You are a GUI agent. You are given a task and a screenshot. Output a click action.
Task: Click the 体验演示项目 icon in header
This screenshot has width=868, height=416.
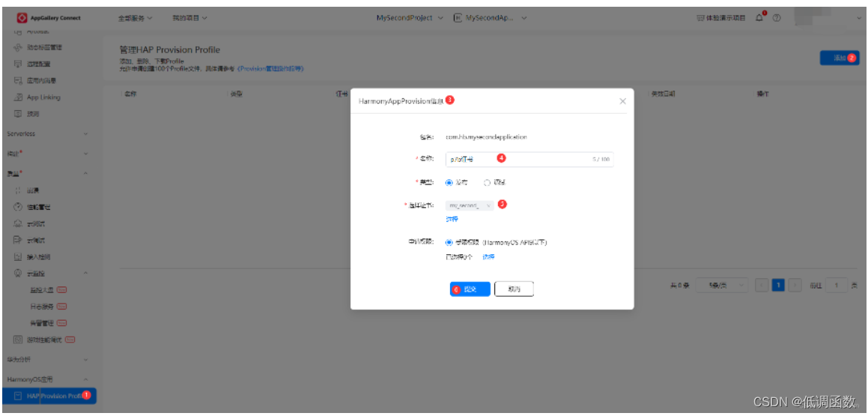(700, 18)
